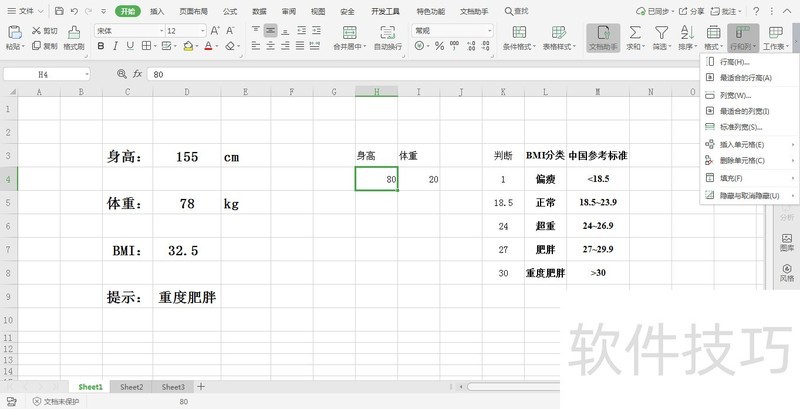This screenshot has height=409, width=800.
Task: Toggle middle vertical alignment
Action: [x=270, y=31]
